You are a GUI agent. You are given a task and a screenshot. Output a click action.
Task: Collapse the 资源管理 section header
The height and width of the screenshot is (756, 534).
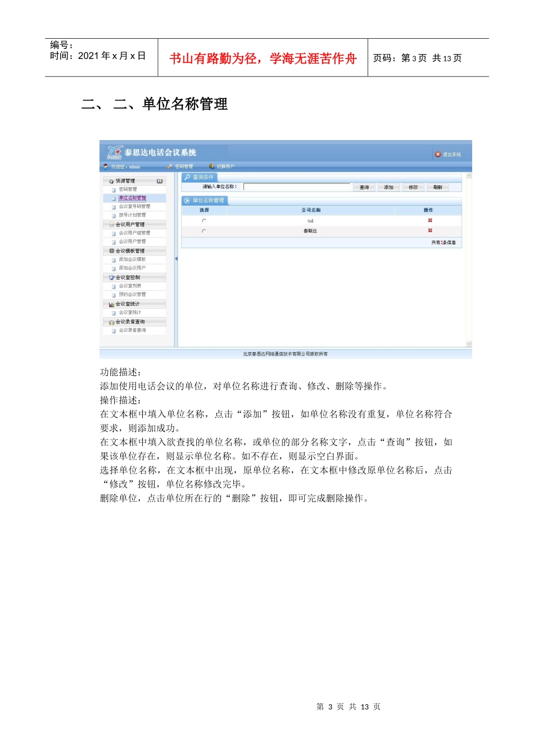pos(134,181)
